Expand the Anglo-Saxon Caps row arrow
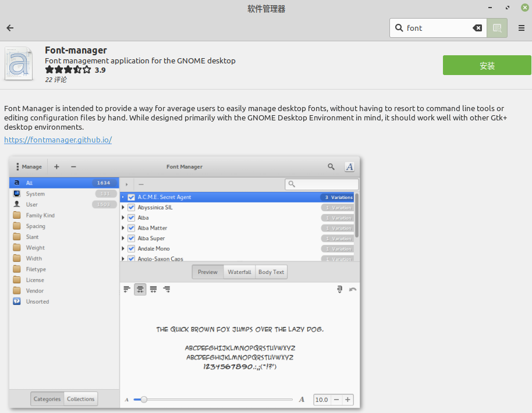532x413 pixels. [123, 259]
